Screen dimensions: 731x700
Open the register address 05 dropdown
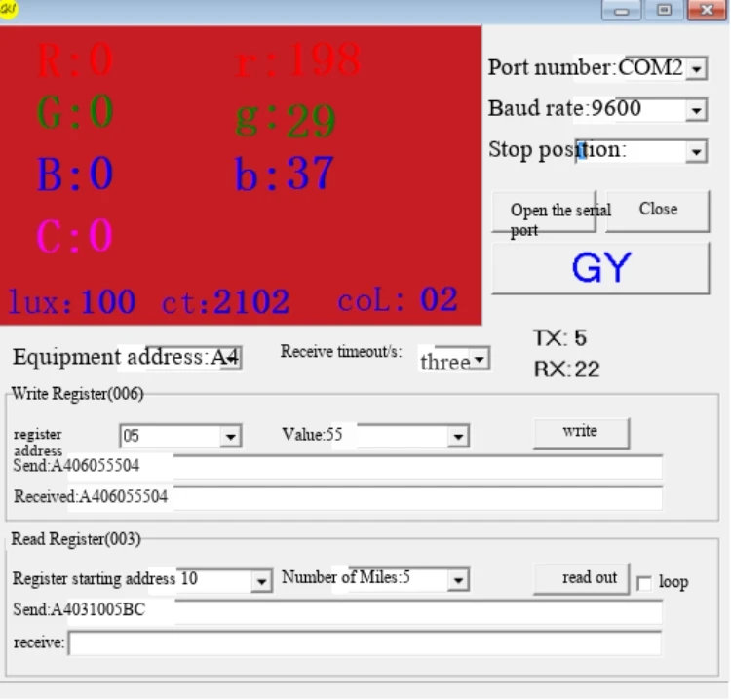point(230,437)
